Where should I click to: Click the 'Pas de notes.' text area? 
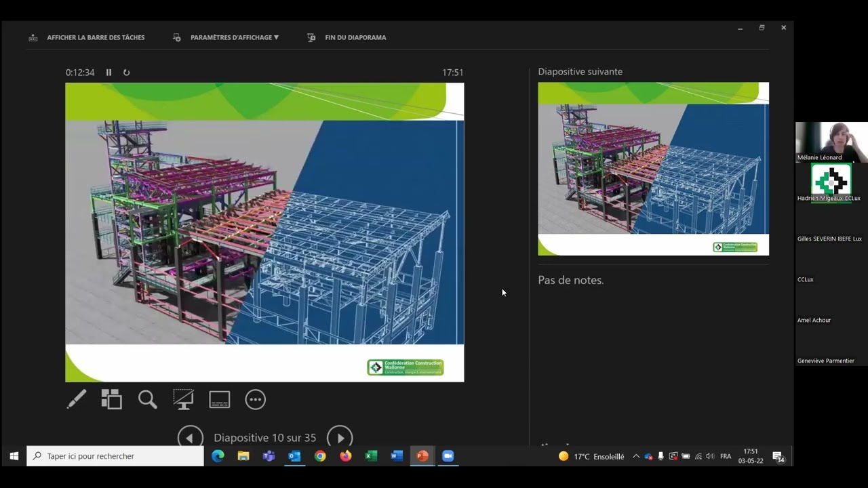(x=571, y=280)
